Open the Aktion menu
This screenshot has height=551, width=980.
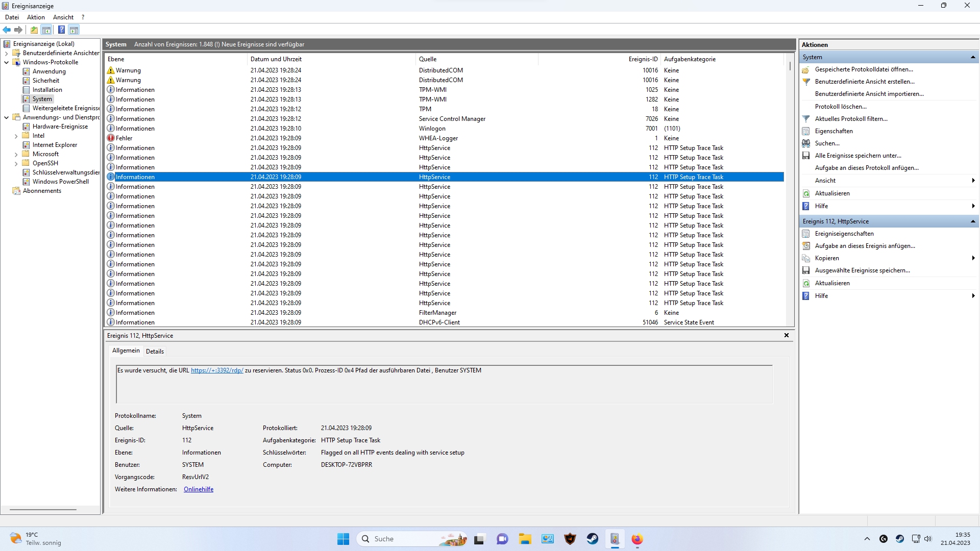[36, 17]
